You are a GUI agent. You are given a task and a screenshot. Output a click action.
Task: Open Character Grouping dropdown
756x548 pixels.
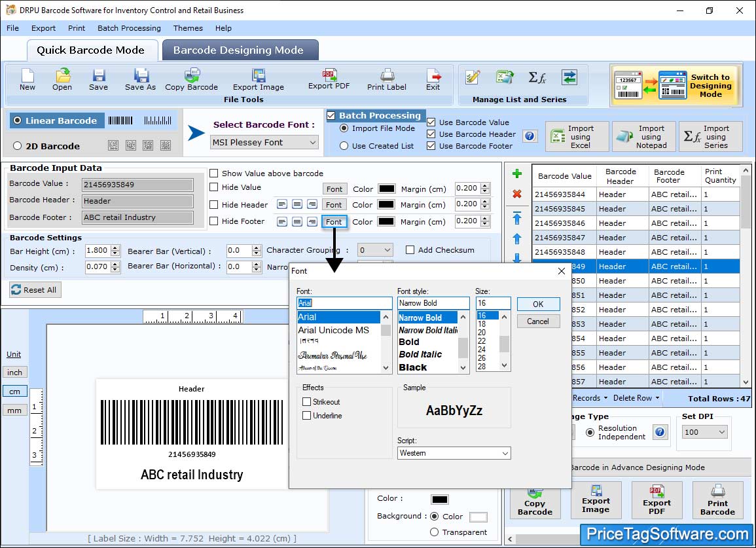(x=375, y=250)
